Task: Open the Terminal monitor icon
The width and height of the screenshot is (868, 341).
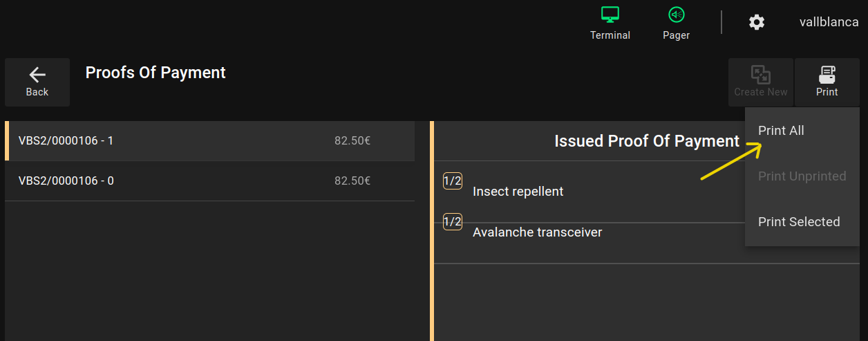Action: (x=610, y=15)
